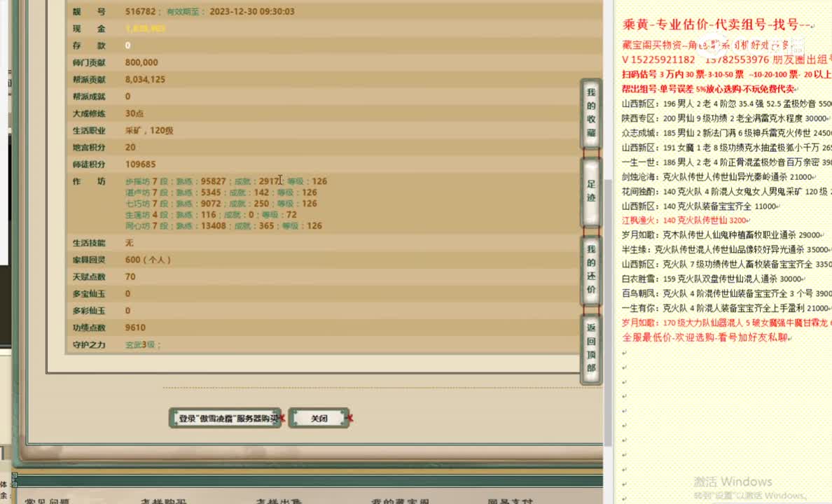Image resolution: width=832 pixels, height=504 pixels.
Task: Open 我的还价 side tab
Action: [591, 270]
